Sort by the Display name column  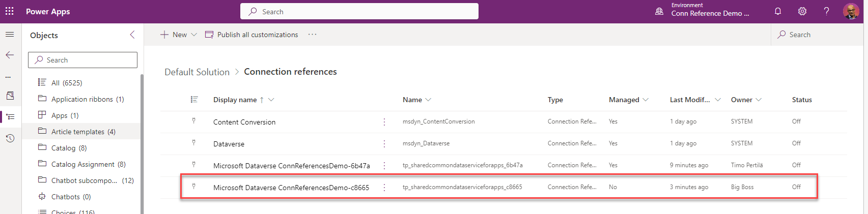235,100
